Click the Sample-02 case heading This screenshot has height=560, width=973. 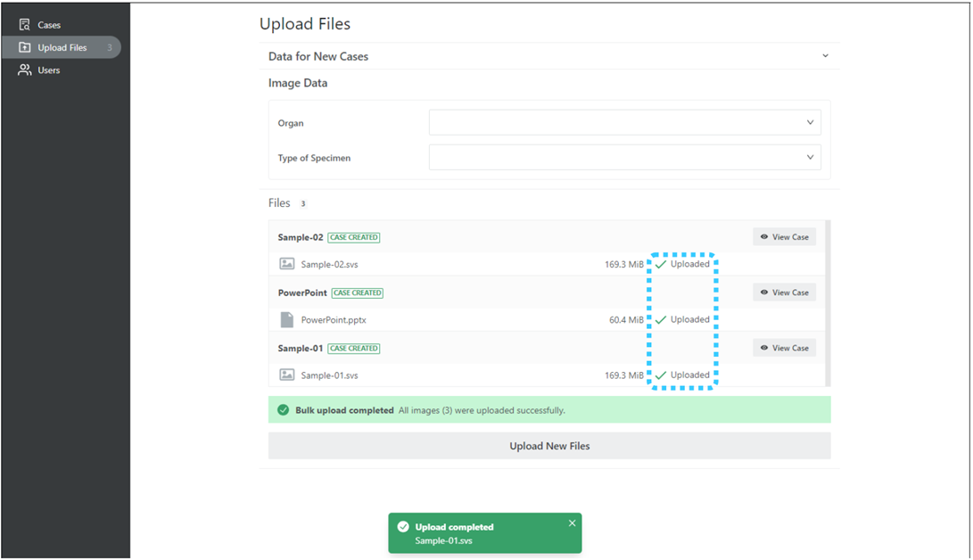[x=301, y=237]
